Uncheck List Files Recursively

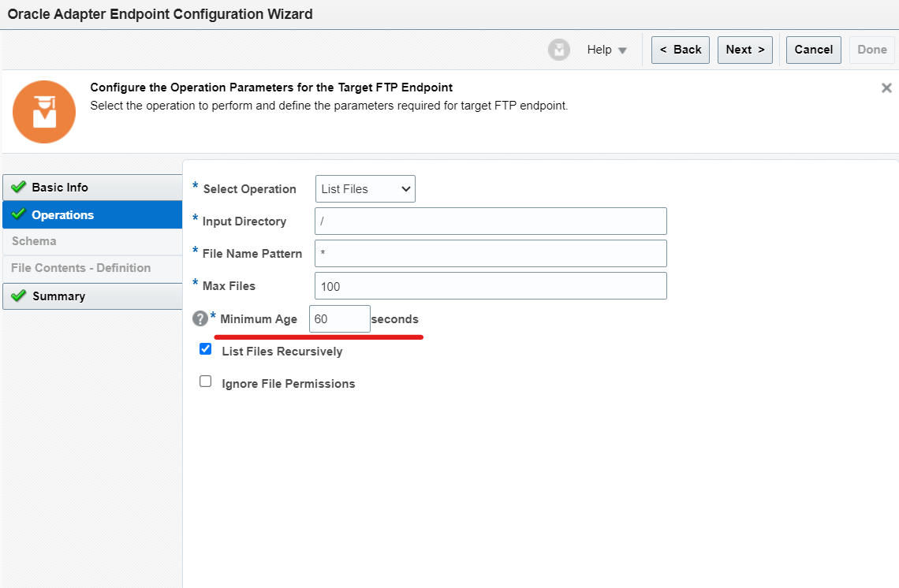pyautogui.click(x=205, y=348)
